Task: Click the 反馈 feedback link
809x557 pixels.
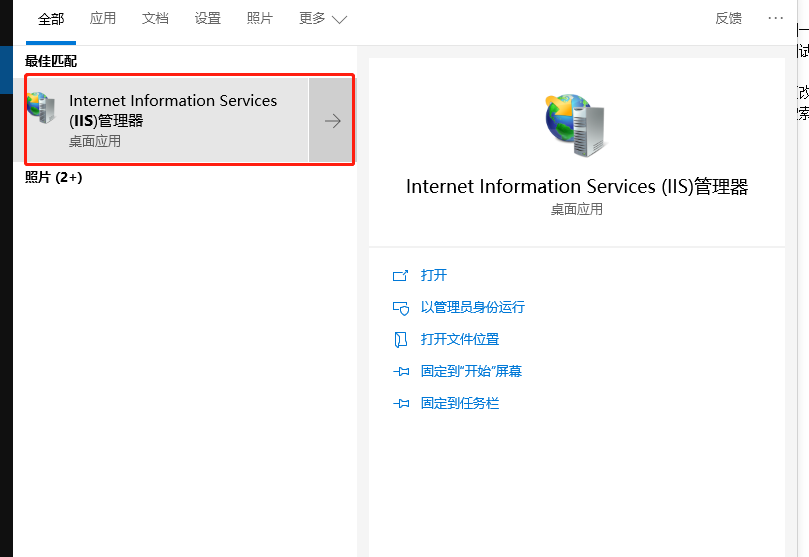Action: [x=729, y=19]
